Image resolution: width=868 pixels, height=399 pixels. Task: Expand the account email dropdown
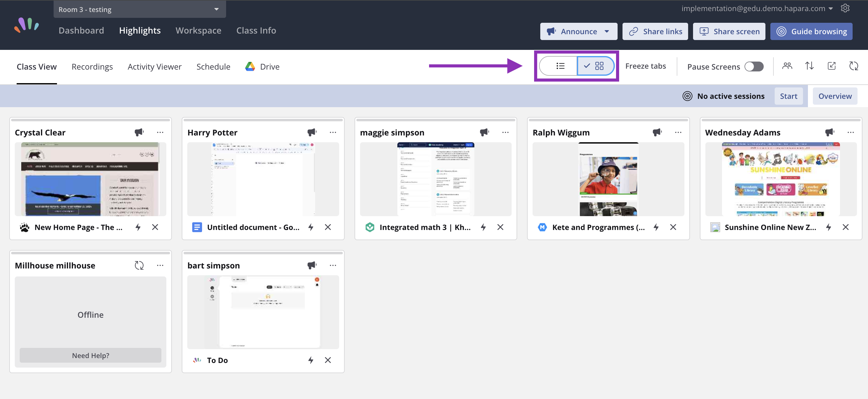click(757, 8)
